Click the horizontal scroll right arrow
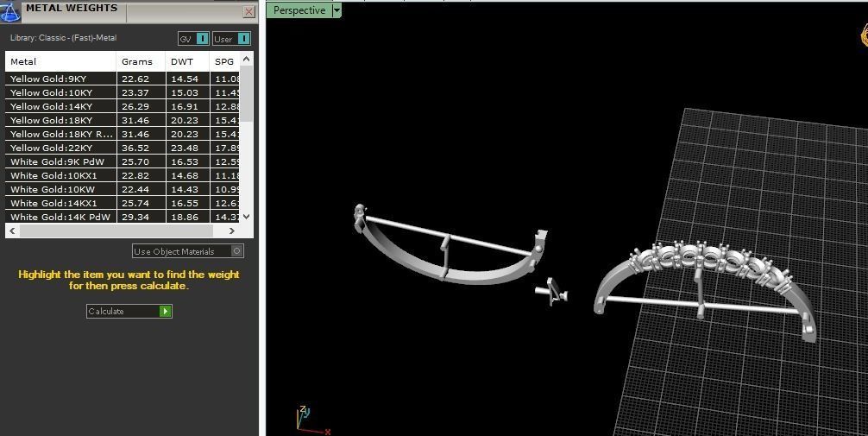868x436 pixels. pos(231,231)
